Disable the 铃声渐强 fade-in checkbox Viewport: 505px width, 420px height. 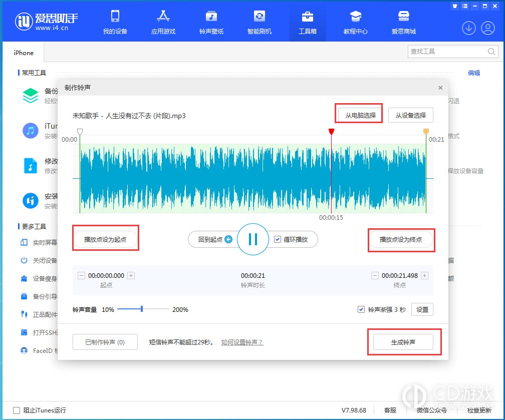point(361,309)
